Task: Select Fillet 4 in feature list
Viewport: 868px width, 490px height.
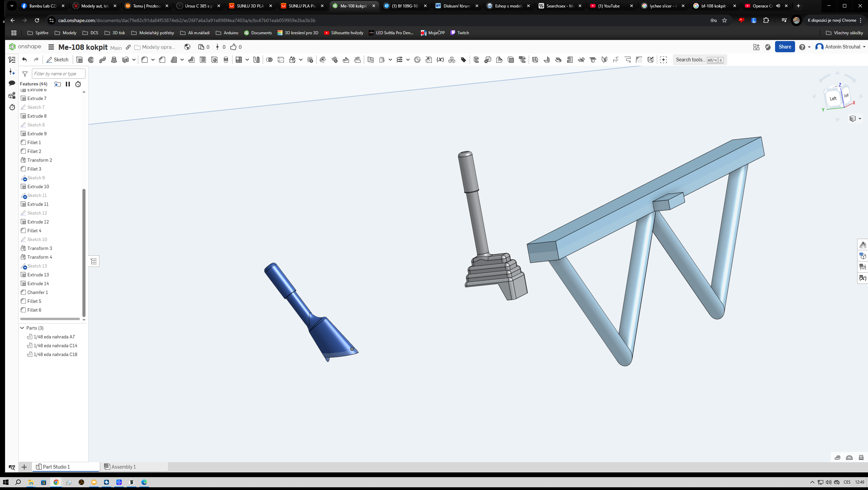Action: [34, 231]
